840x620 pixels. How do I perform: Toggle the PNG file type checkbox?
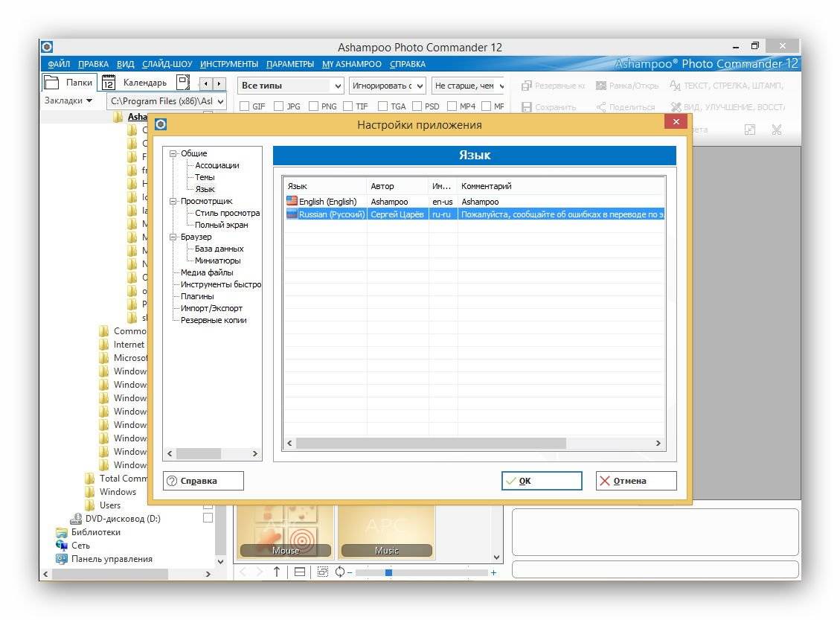tap(313, 106)
